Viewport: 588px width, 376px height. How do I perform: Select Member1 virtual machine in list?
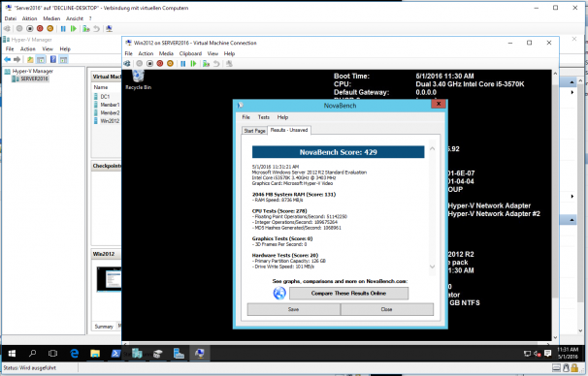coord(110,105)
